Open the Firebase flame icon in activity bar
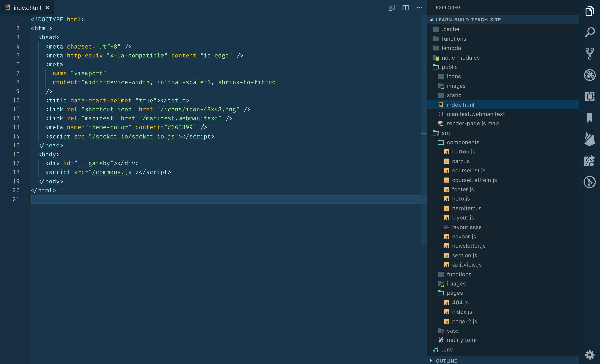Image resolution: width=600 pixels, height=364 pixels. [589, 139]
